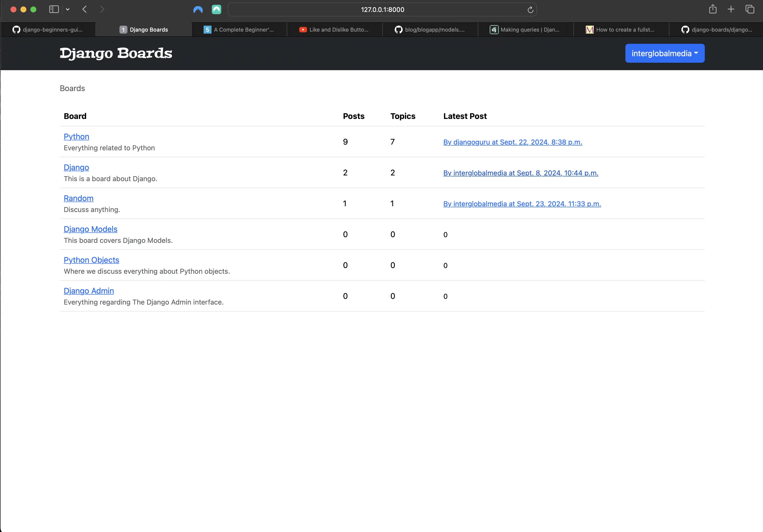Open latest post by djangoguru
Image resolution: width=763 pixels, height=532 pixels.
[x=512, y=142]
